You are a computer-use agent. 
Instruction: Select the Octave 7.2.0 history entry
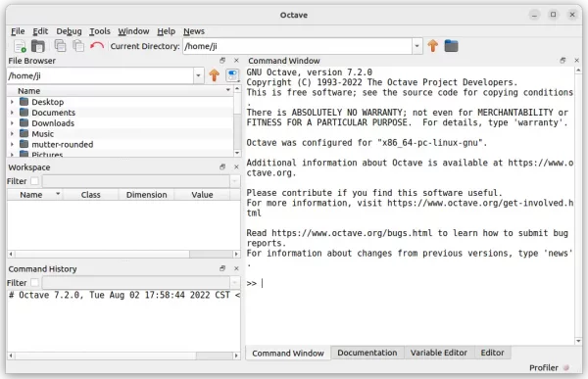click(x=123, y=295)
